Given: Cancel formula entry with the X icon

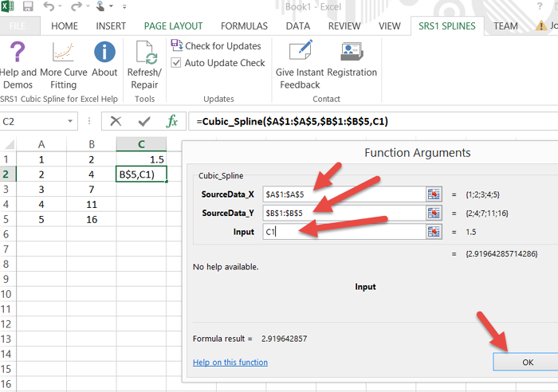Looking at the screenshot, I should pyautogui.click(x=116, y=122).
